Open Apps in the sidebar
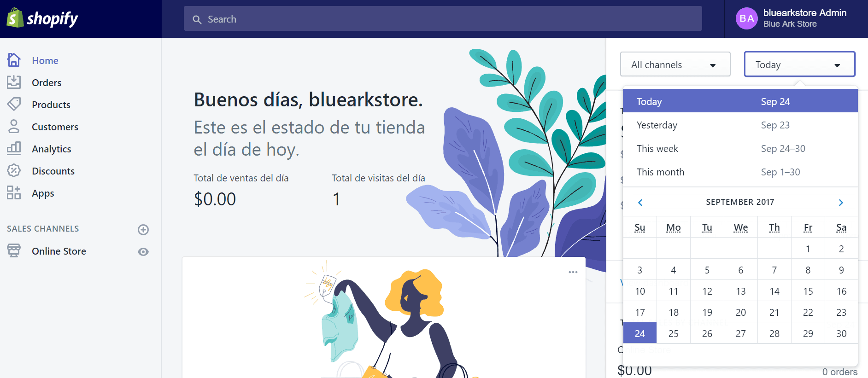This screenshot has height=378, width=868. [x=43, y=193]
